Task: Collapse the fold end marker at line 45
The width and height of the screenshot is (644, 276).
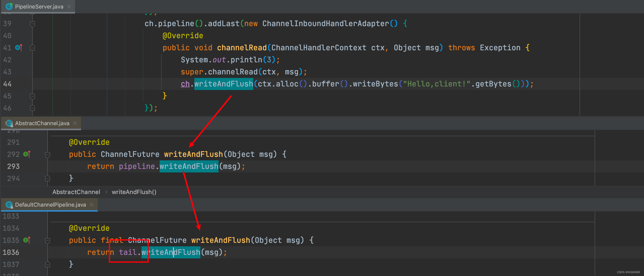Action: 32,96
